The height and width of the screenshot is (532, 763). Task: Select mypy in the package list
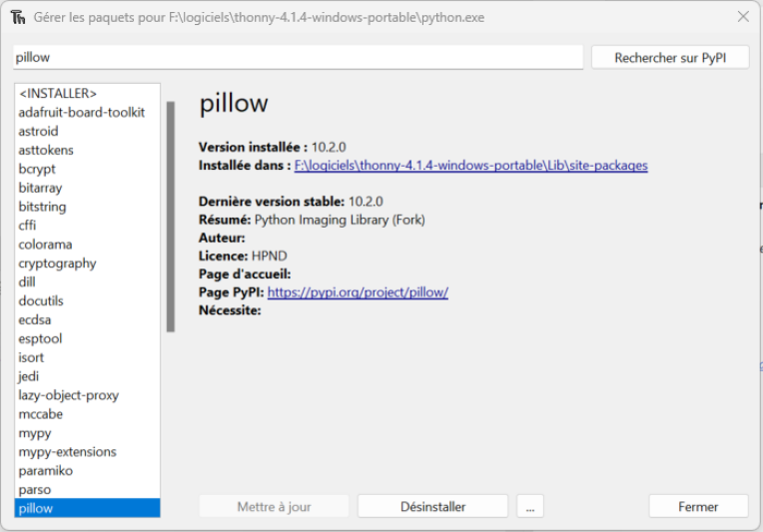click(x=87, y=433)
